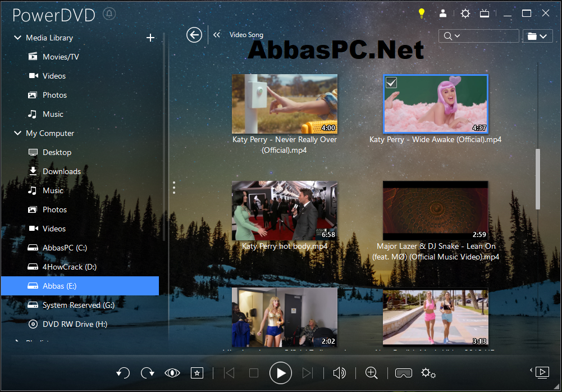This screenshot has width=562, height=392.
Task: Open the search type dropdown arrow
Action: click(458, 36)
